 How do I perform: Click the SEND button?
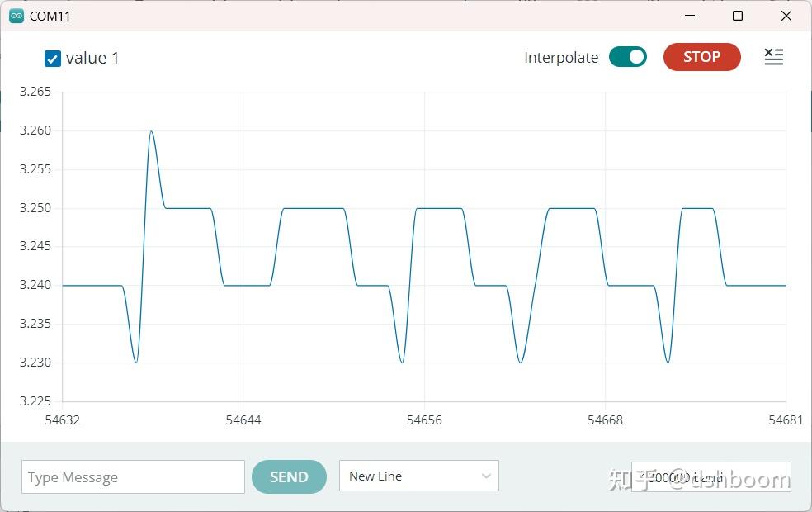point(289,476)
